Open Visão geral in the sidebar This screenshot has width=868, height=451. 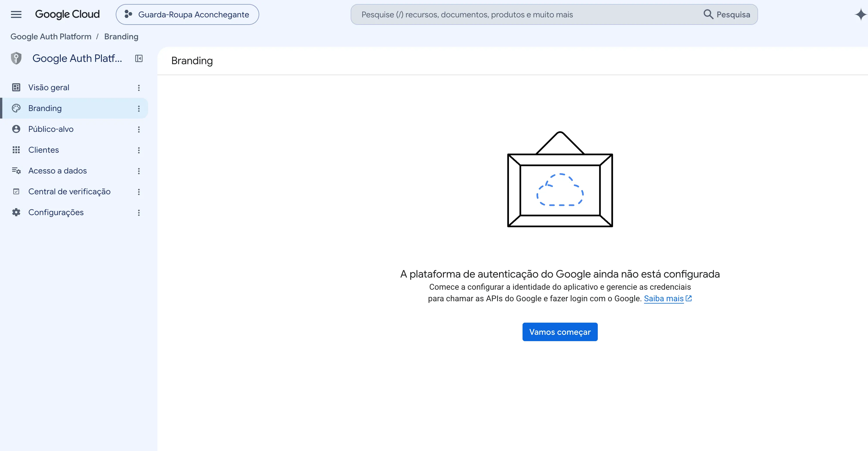[74, 88]
